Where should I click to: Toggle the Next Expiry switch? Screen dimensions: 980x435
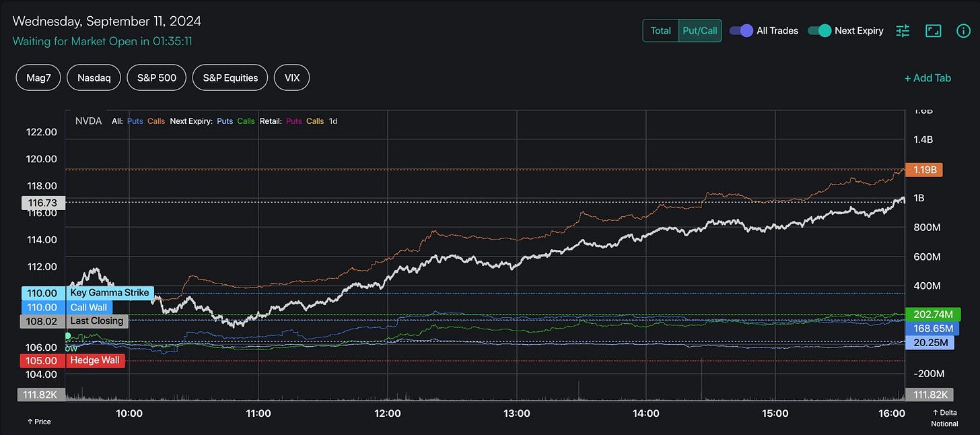coord(819,30)
